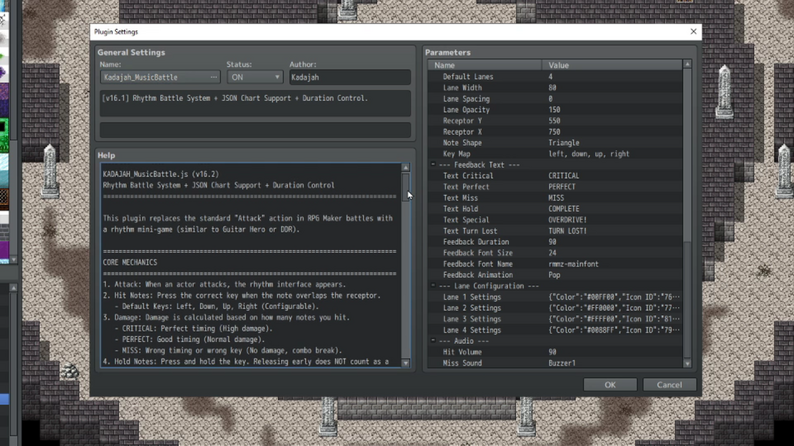Screen dimensions: 794x446
Task: Click the OK button
Action: [x=610, y=385]
